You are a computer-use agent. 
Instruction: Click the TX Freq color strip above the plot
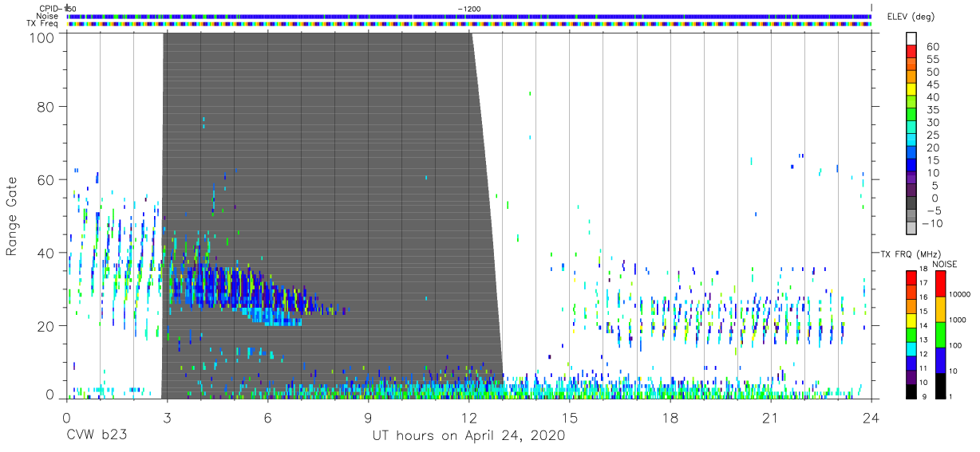point(470,23)
